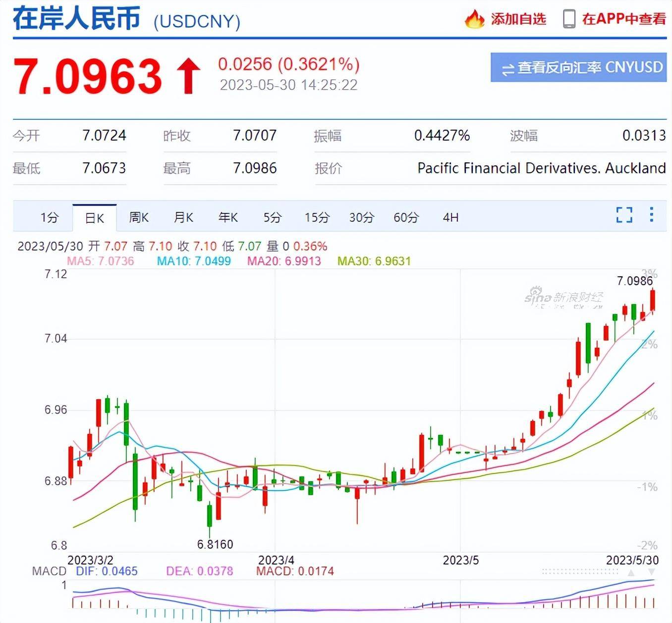Switch to 5分 chart tab

point(273,217)
